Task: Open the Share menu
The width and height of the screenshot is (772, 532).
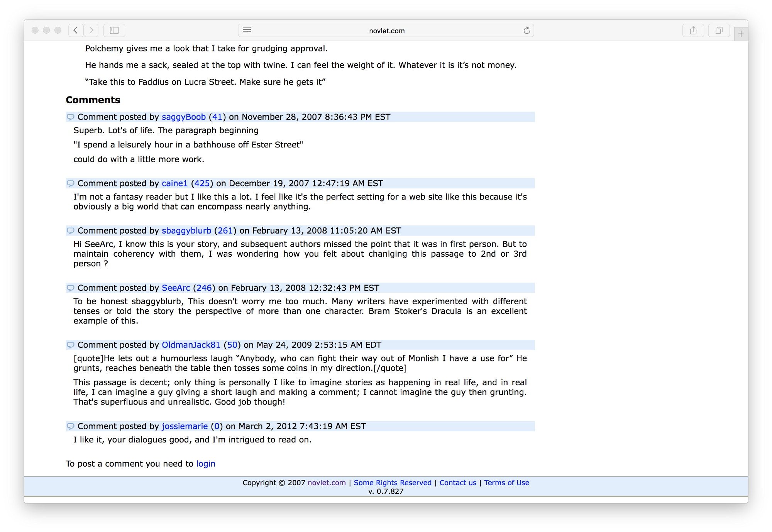Action: coord(693,30)
